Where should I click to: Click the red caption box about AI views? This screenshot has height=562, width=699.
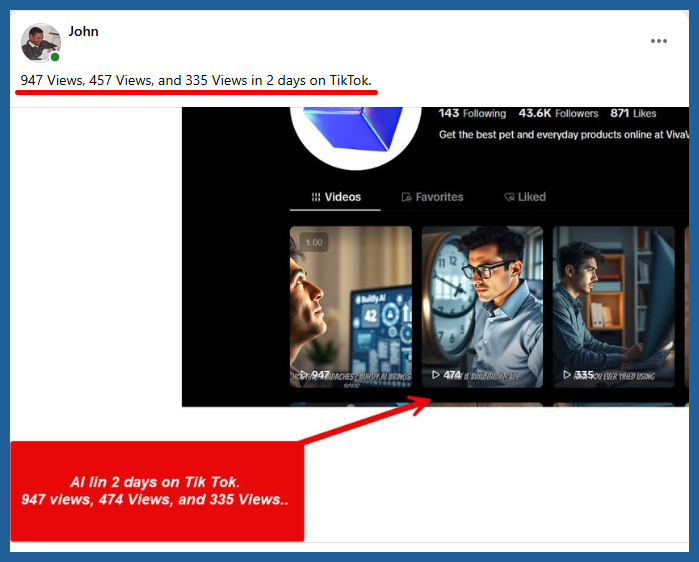156,491
